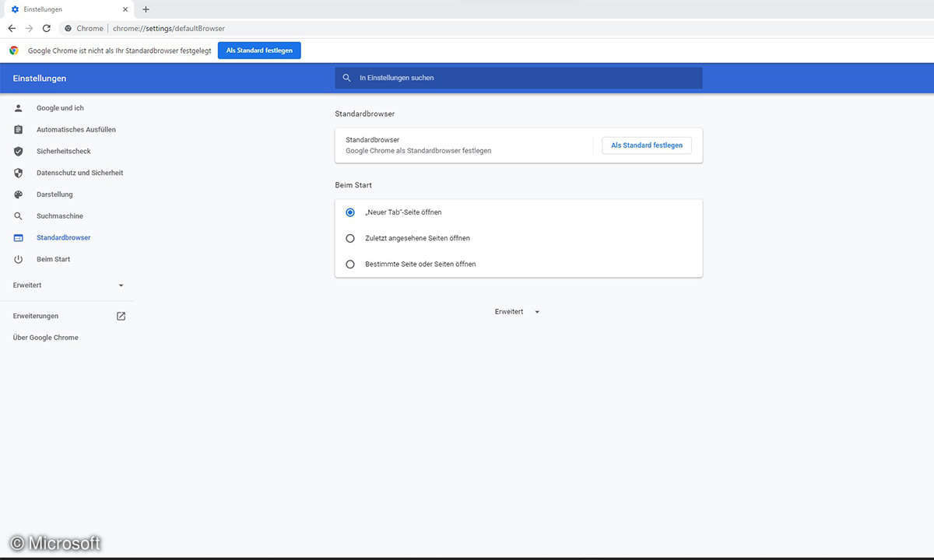Click the Chrome site info icon in address bar
This screenshot has width=934, height=560.
tap(68, 28)
